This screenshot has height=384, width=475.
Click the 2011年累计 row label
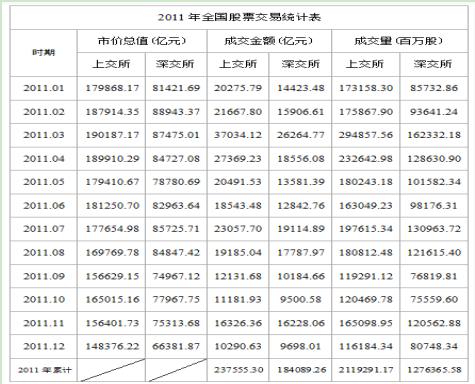point(45,370)
